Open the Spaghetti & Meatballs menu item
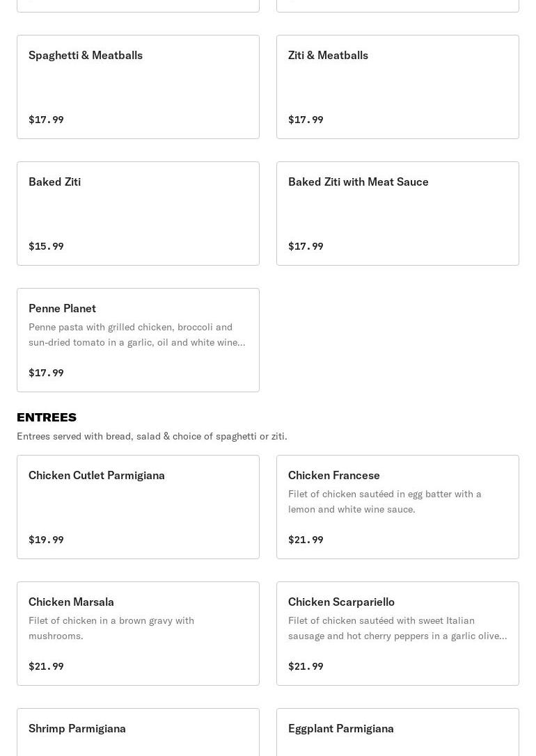This screenshot has height=756, width=536. coord(138,86)
